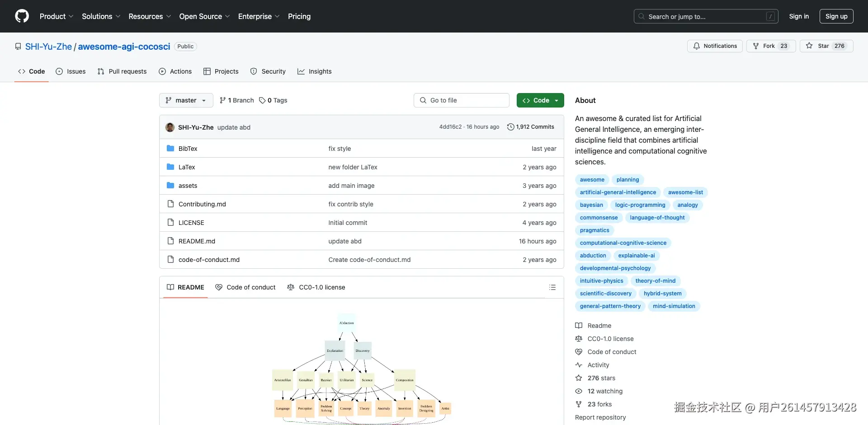The height and width of the screenshot is (425, 868).
Task: Open the BibTex folder
Action: point(188,149)
